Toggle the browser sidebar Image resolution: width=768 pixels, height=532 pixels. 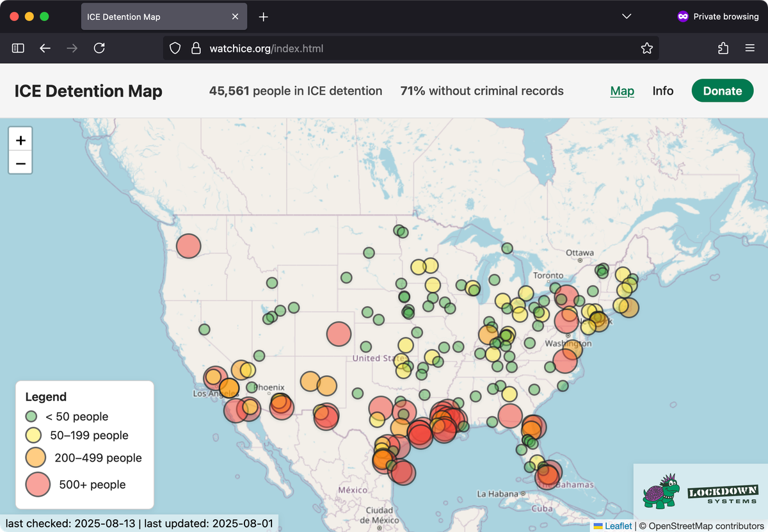[17, 48]
